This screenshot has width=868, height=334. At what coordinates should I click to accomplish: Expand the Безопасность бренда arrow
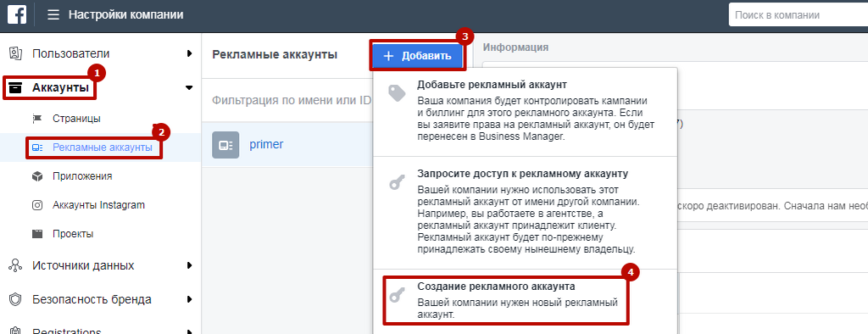click(189, 299)
